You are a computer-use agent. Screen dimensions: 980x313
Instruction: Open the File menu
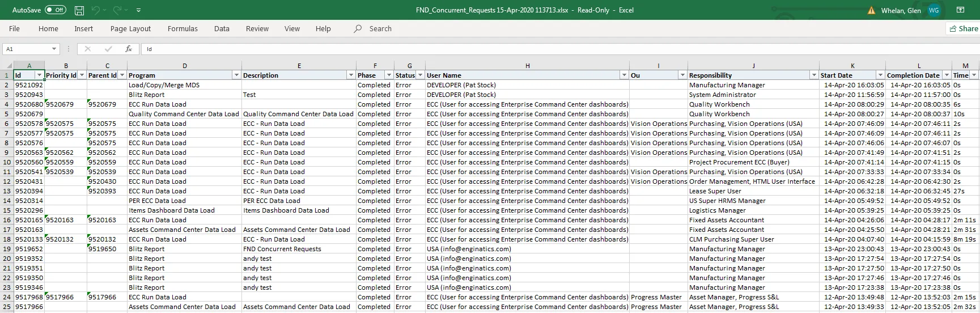(14, 29)
